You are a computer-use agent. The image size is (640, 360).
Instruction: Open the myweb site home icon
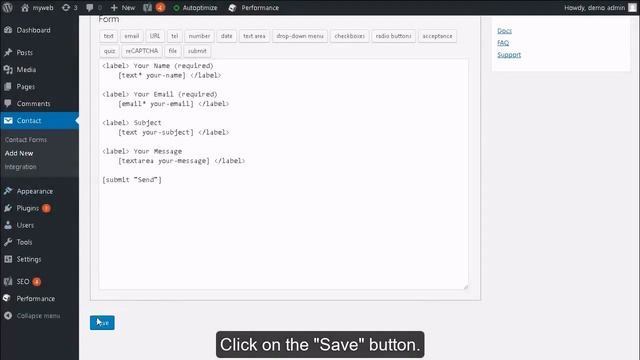tap(25, 7)
